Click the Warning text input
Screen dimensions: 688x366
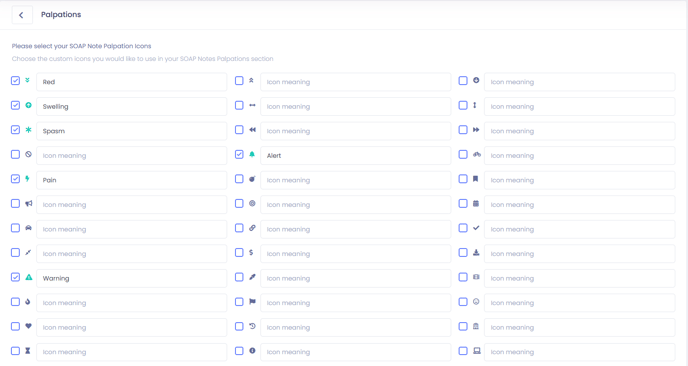(132, 279)
